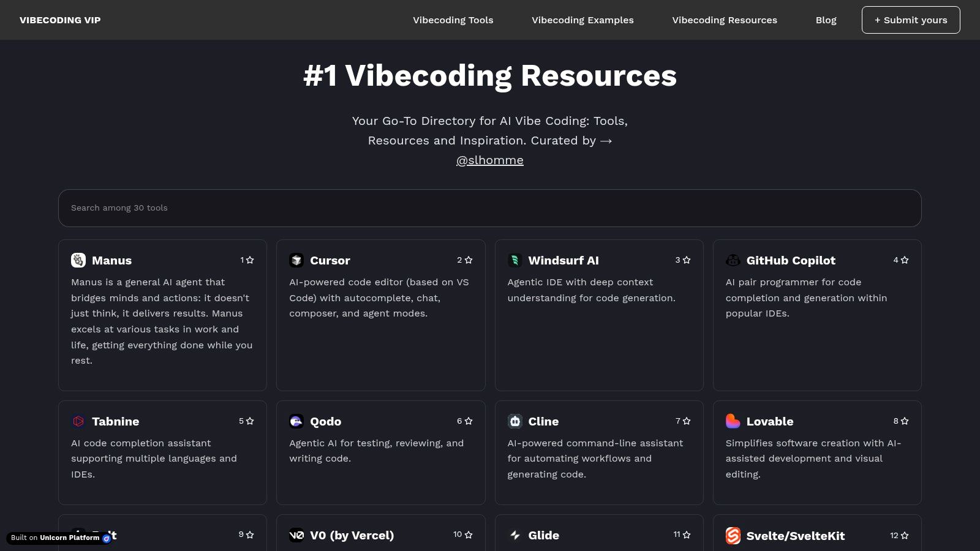
Task: Toggle the star on the Lovable card
Action: click(x=905, y=421)
